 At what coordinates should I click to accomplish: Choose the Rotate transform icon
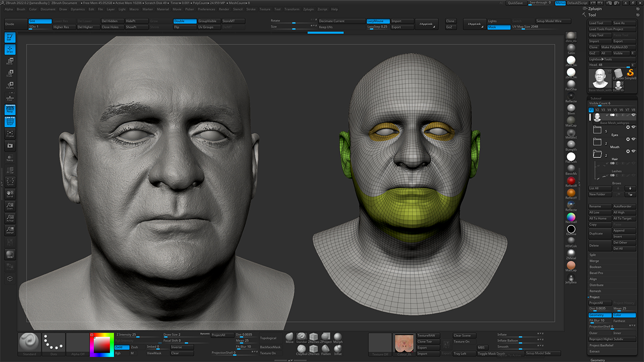point(10,86)
